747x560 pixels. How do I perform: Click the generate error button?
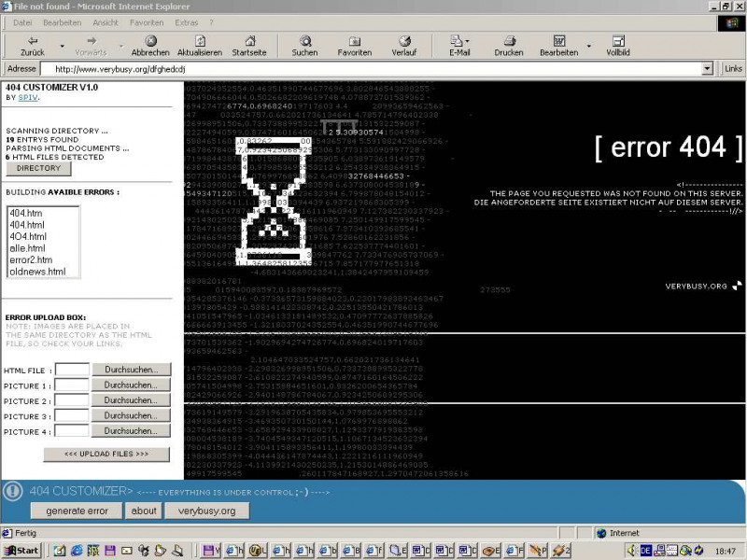tap(77, 511)
